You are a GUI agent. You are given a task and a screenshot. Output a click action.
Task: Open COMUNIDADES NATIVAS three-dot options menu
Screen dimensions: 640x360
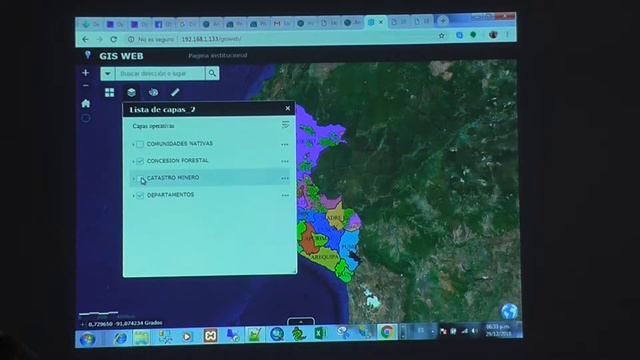[285, 144]
